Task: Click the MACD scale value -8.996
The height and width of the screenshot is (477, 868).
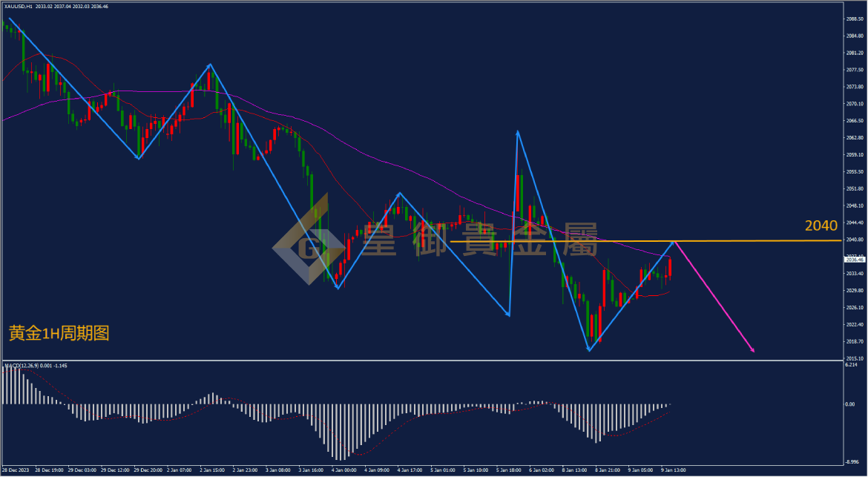Action: point(852,461)
